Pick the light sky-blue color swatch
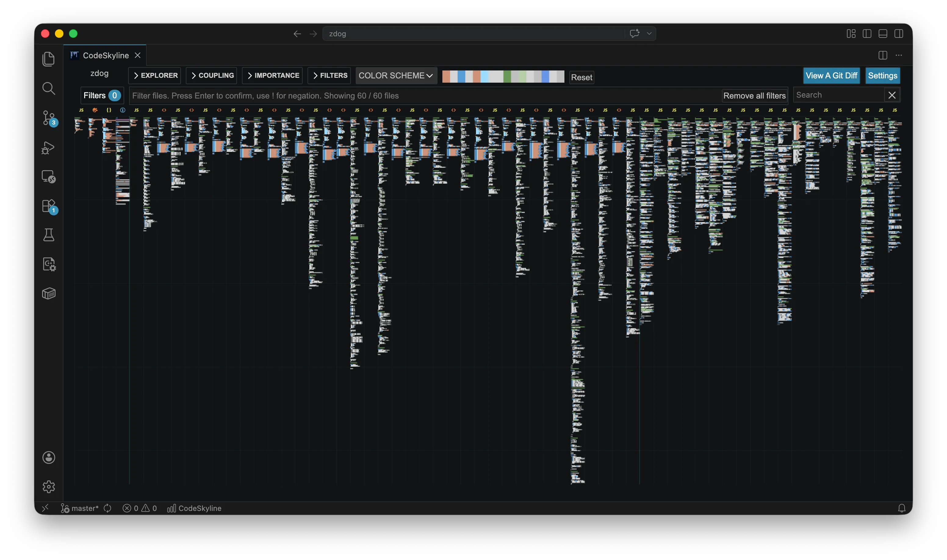 (x=484, y=77)
